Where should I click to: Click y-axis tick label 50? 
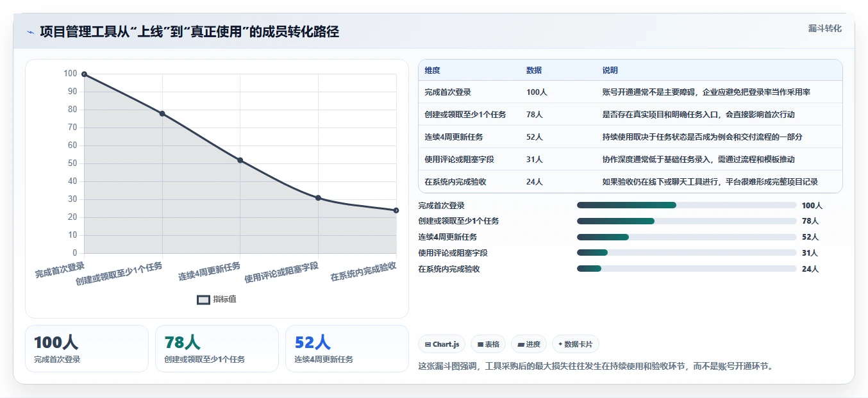(72, 163)
